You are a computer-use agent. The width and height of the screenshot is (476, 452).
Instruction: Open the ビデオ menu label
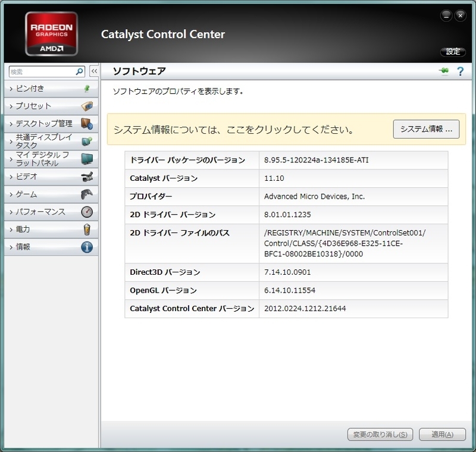26,176
